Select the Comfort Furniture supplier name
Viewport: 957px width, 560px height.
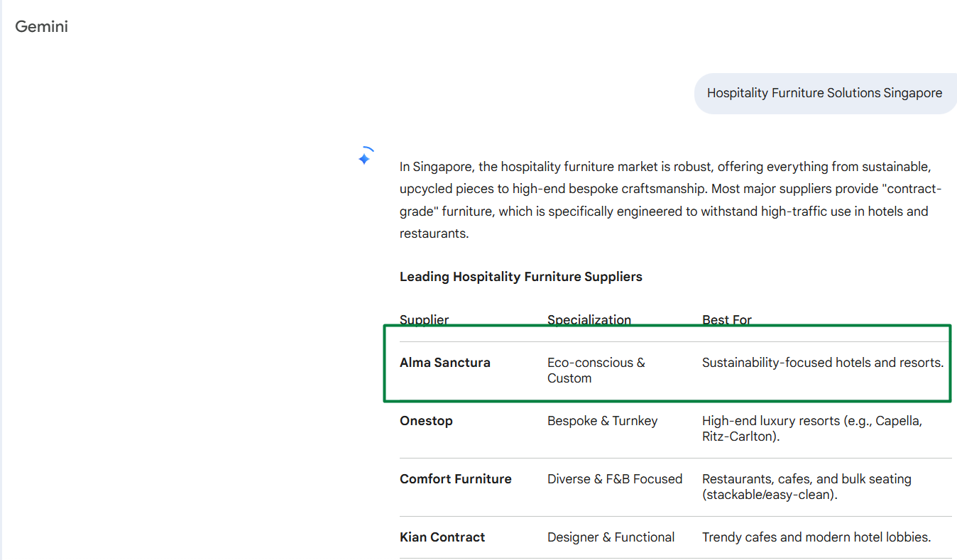coord(455,479)
